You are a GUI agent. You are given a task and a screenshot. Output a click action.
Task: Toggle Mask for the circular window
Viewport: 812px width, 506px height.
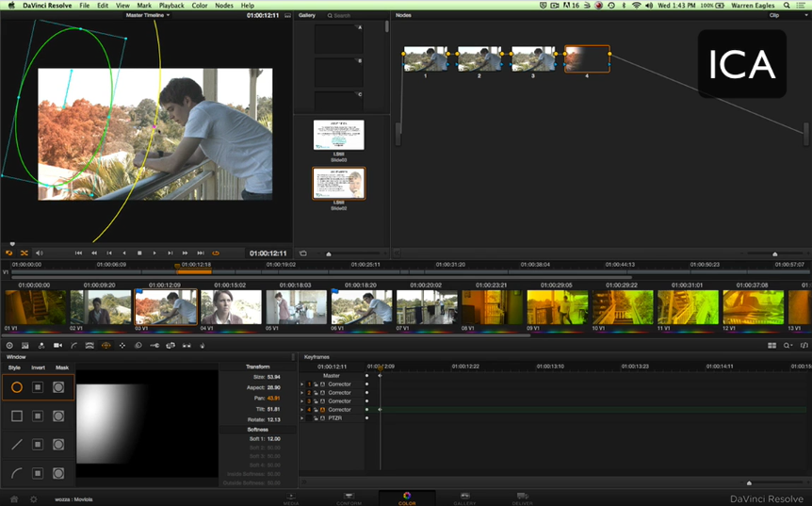(x=58, y=387)
